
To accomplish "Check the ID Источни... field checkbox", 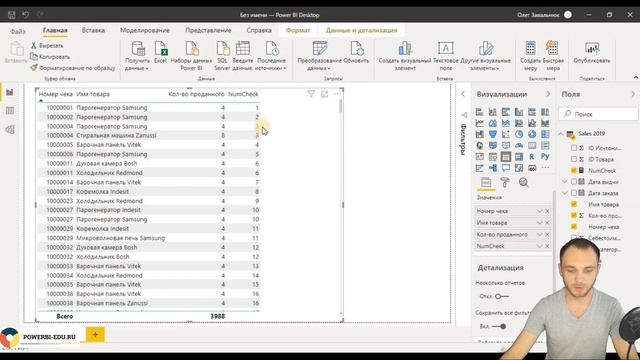I will 574,148.
